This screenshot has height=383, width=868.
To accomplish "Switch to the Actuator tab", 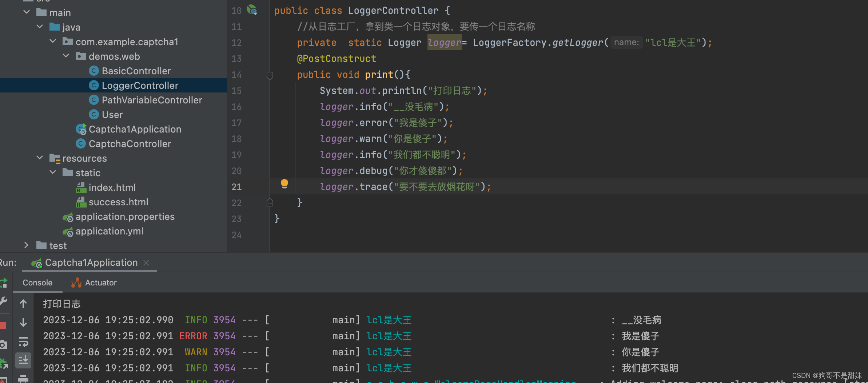I will [x=94, y=283].
